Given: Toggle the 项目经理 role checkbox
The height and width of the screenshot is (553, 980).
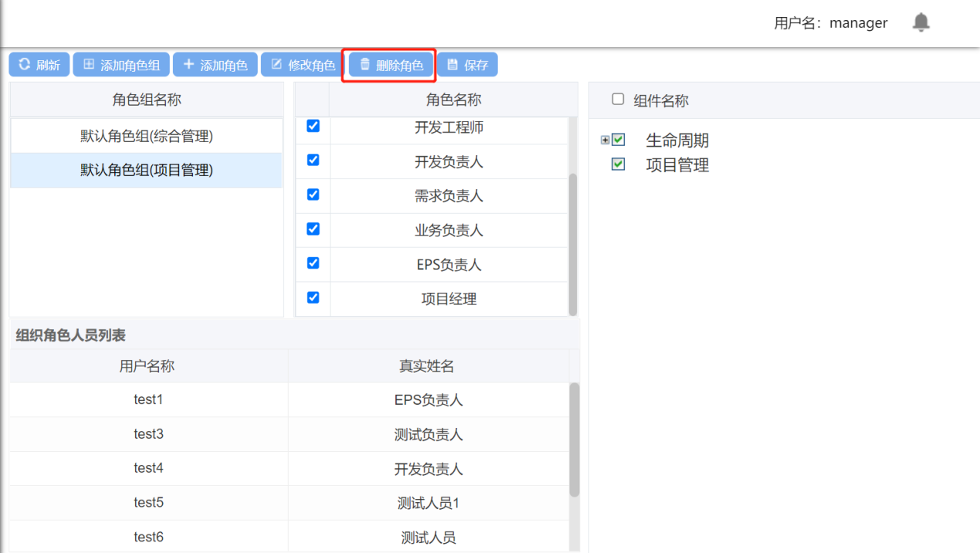Looking at the screenshot, I should click(313, 297).
